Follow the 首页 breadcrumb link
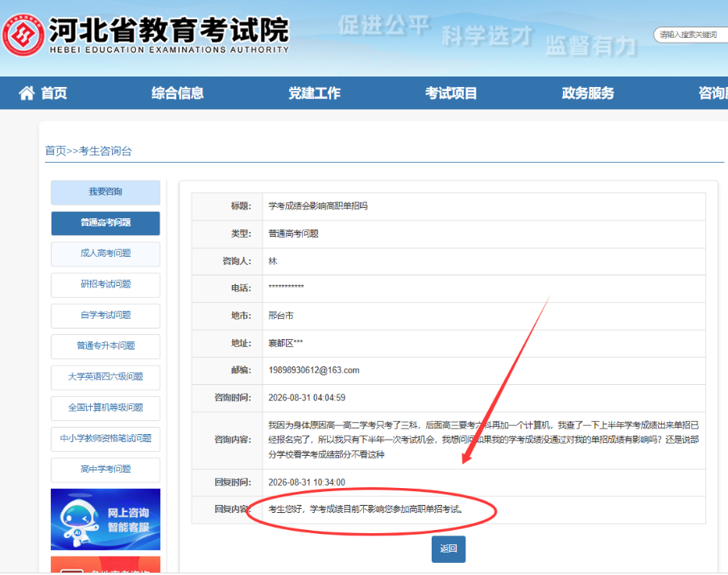This screenshot has width=728, height=575. (x=56, y=151)
